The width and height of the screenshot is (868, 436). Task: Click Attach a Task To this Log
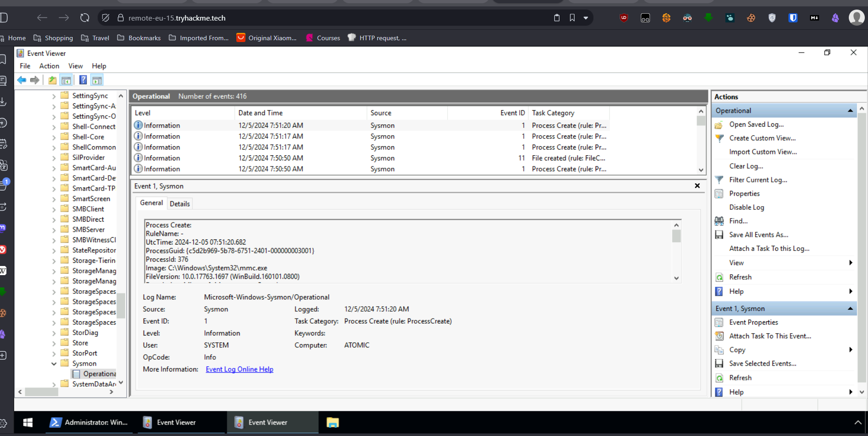[x=769, y=248]
